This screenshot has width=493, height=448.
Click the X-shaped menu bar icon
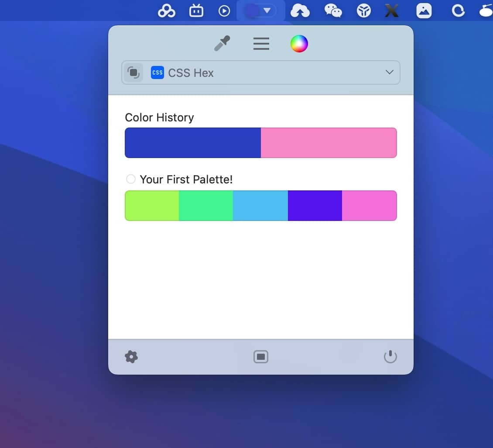(x=392, y=11)
